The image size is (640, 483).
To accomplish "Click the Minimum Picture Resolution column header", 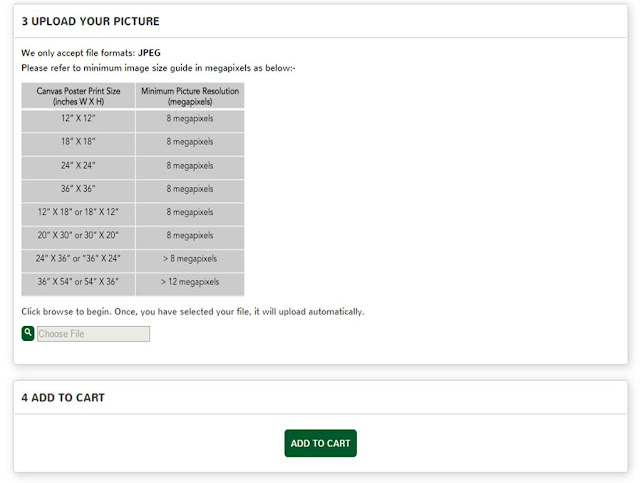I will point(190,96).
